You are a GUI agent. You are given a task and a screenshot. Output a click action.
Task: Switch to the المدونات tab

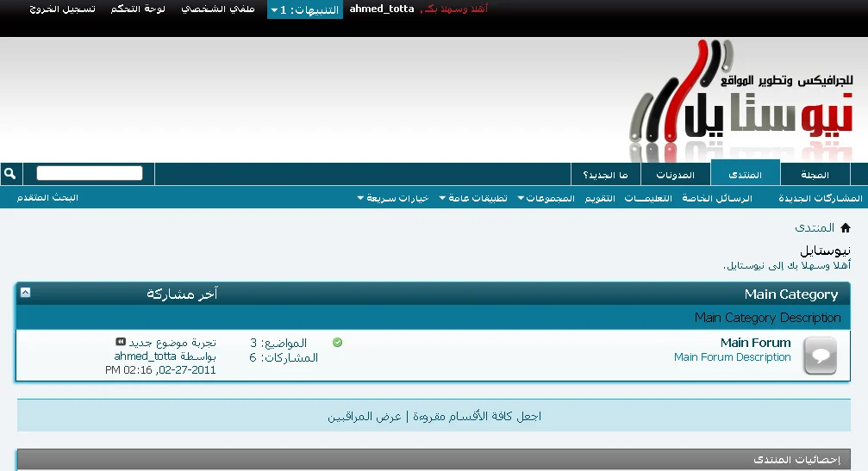click(x=675, y=175)
